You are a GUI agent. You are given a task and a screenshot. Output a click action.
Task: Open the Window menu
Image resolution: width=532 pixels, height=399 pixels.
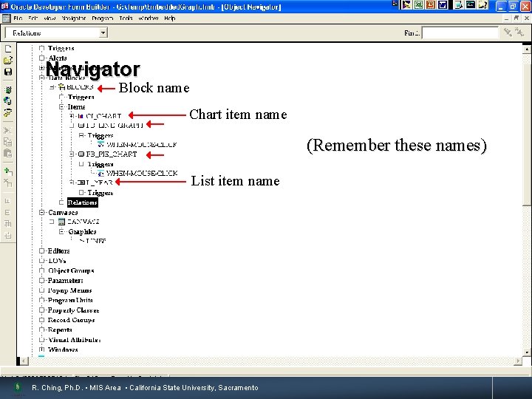(149, 18)
